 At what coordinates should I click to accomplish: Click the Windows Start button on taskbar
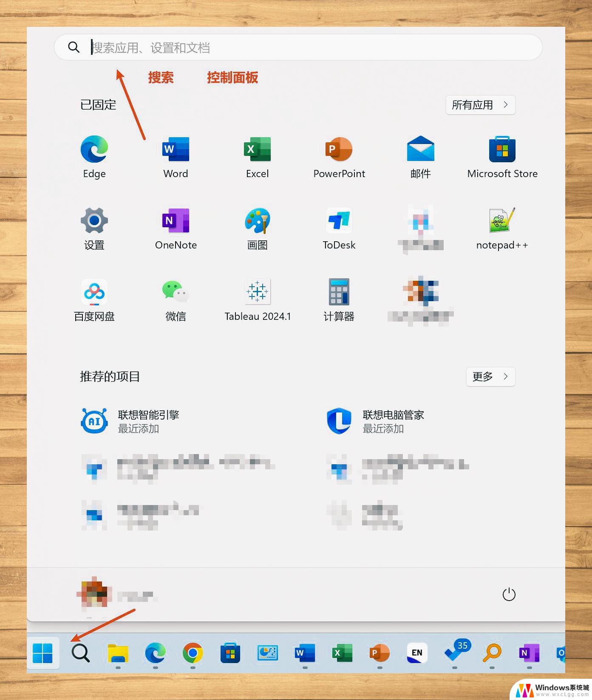(x=42, y=653)
